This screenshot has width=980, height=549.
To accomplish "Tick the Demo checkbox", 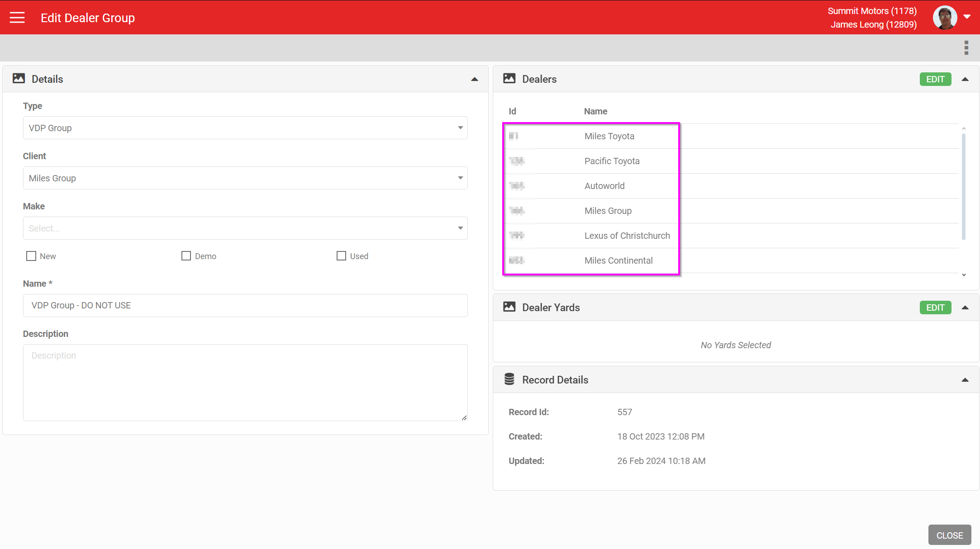I will point(186,256).
